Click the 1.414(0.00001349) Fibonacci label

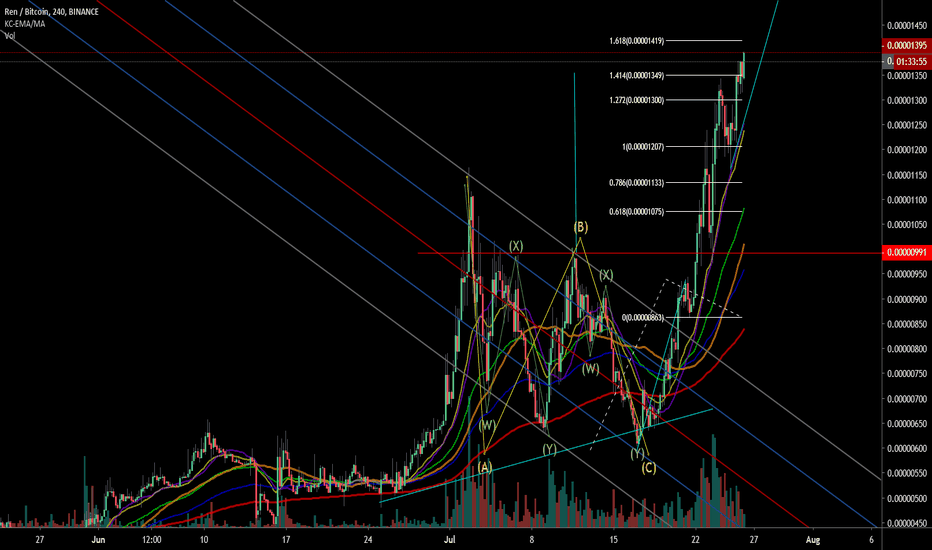[636, 76]
